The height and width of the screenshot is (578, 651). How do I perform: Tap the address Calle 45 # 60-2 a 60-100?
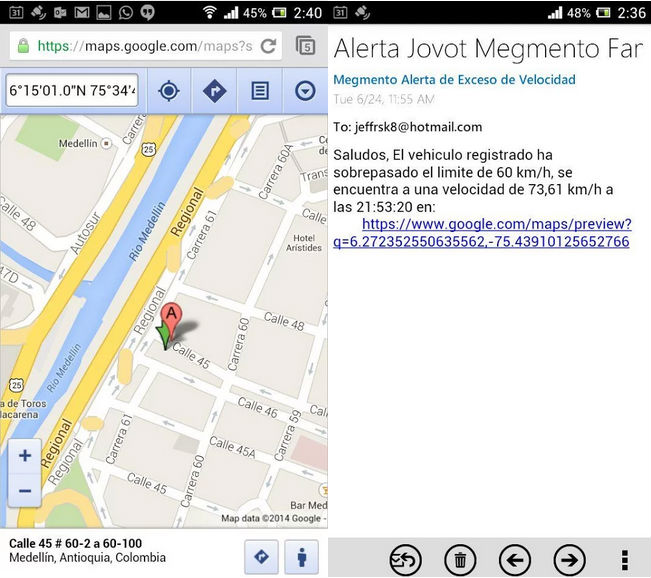point(76,543)
